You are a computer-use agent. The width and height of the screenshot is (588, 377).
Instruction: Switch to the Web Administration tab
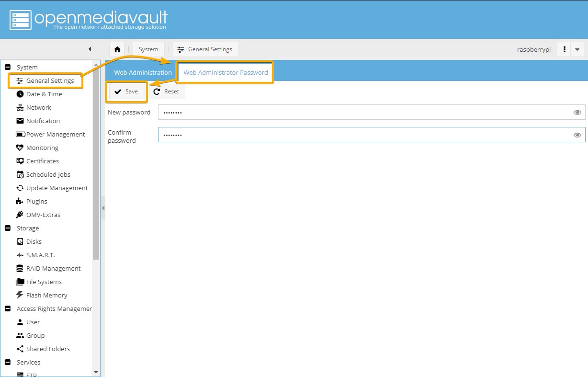click(143, 73)
